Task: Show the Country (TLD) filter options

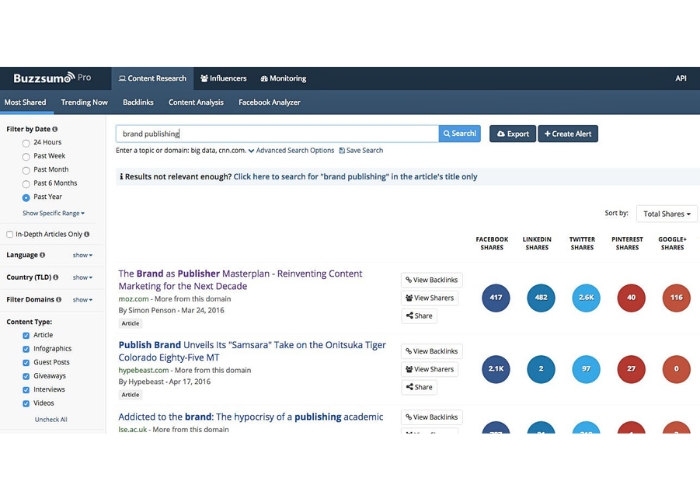Action: 83,278
